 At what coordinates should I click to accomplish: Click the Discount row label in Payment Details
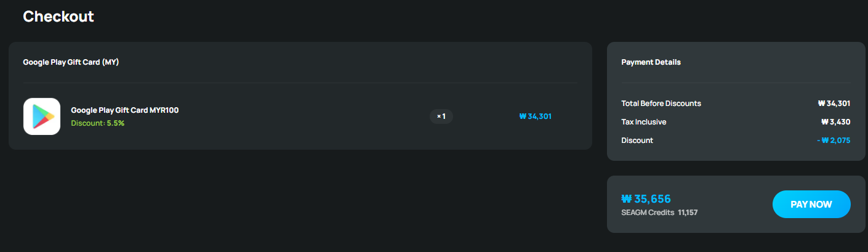(x=637, y=140)
